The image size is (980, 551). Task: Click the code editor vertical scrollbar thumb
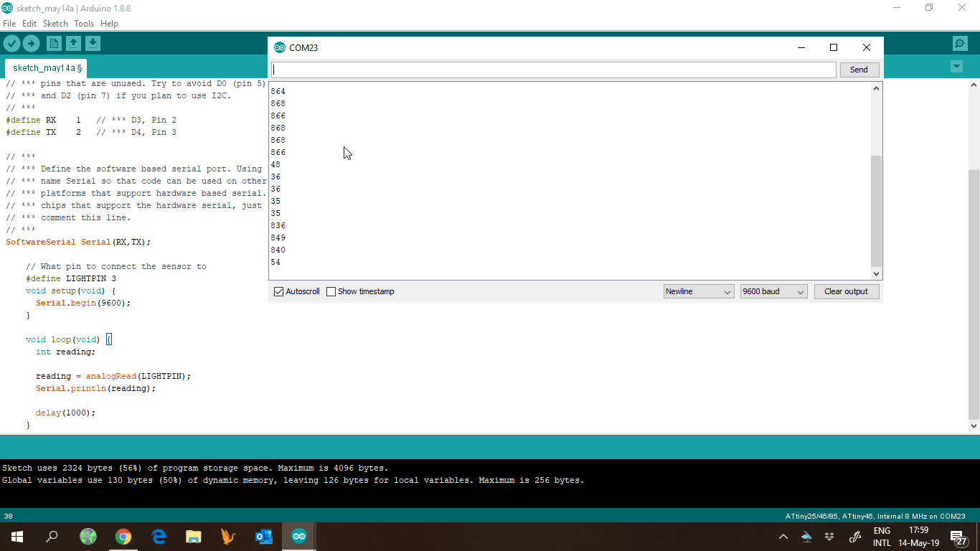tap(974, 294)
